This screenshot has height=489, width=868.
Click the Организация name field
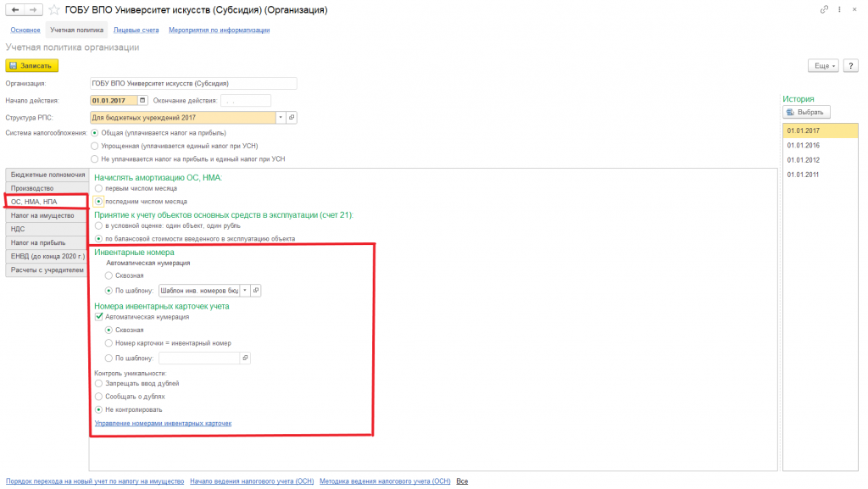193,84
